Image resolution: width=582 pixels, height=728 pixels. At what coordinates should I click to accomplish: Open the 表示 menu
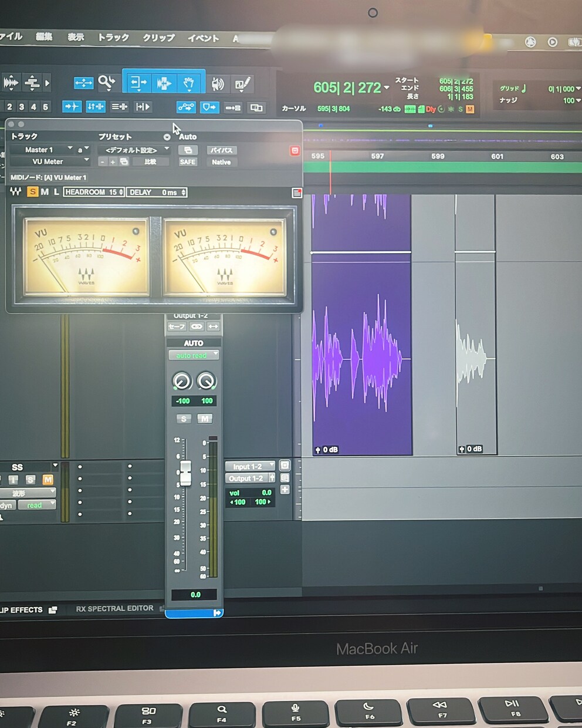click(76, 37)
